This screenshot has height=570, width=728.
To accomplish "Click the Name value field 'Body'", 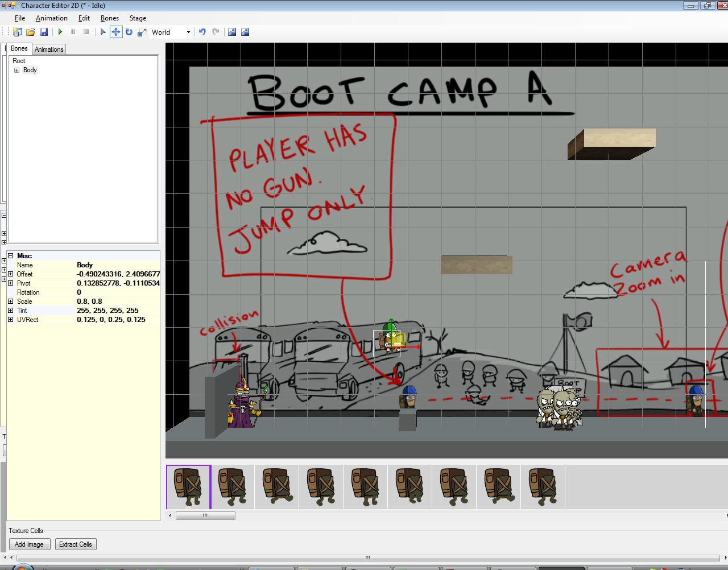I will point(118,265).
